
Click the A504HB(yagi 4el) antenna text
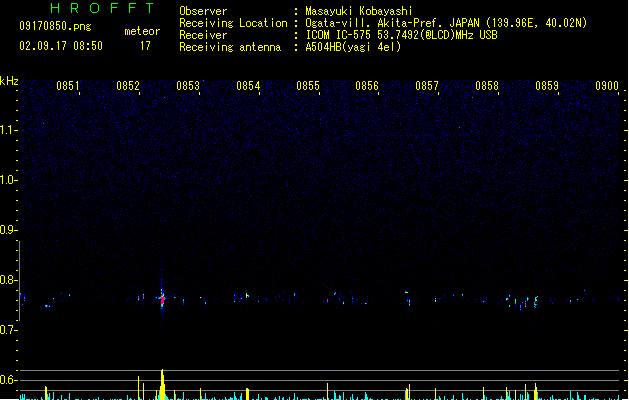pos(353,47)
